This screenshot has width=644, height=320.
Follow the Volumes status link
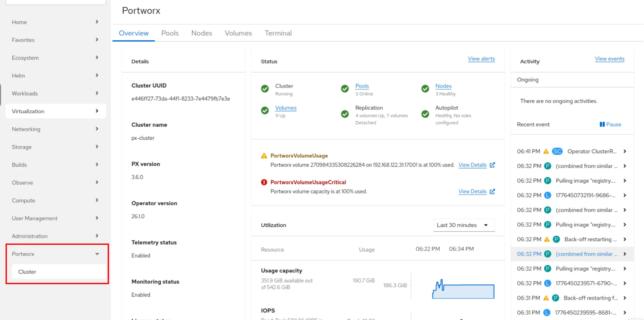point(286,108)
